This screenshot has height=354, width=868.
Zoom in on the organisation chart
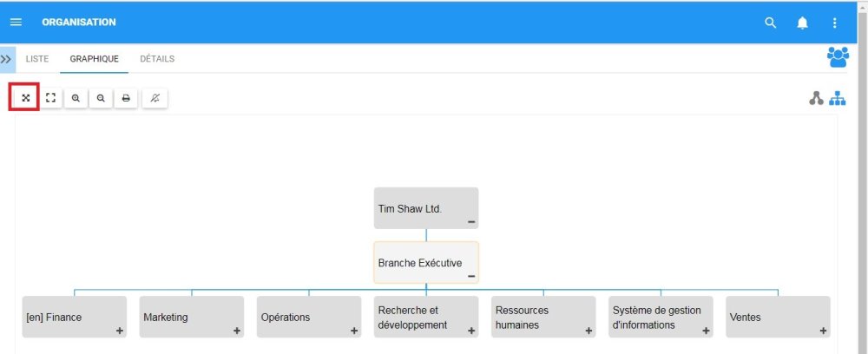(76, 98)
